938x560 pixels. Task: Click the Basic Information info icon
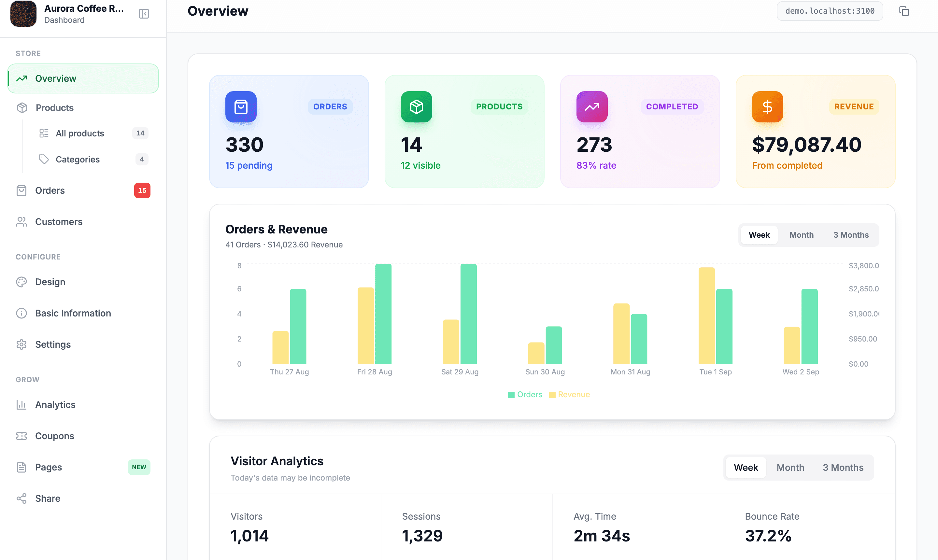point(21,314)
